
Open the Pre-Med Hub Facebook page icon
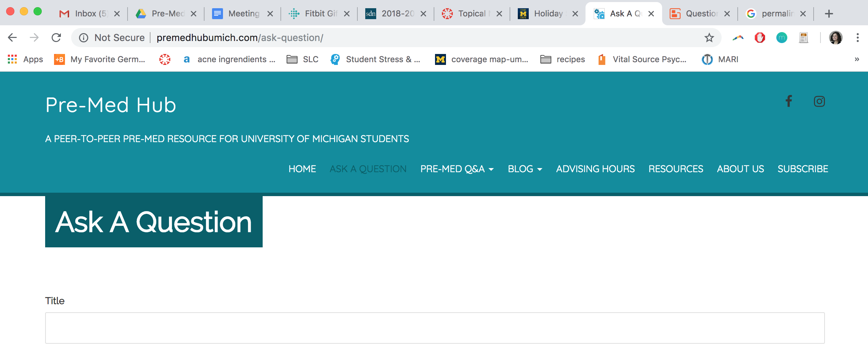789,101
